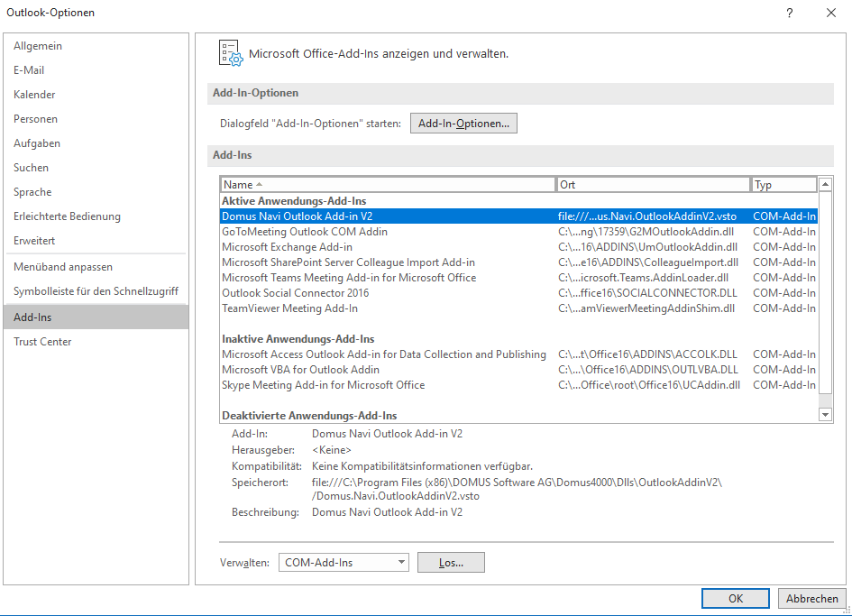This screenshot has width=852, height=616.
Task: Click the Add-In-Optionen... button
Action: (463, 124)
